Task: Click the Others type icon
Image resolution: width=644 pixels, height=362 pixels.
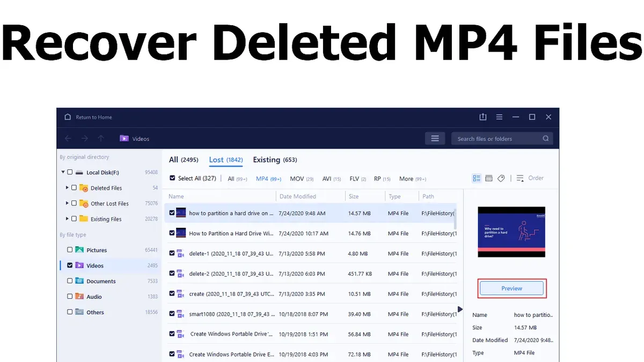Action: tap(79, 312)
